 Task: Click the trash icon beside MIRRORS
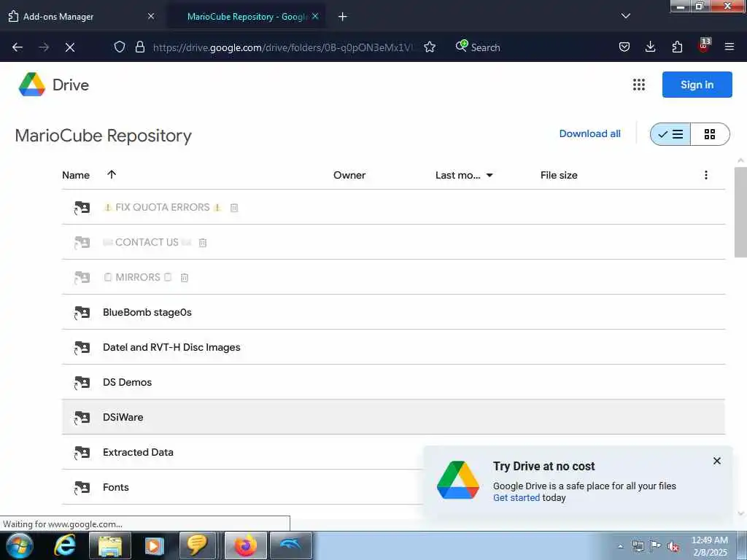tap(185, 278)
